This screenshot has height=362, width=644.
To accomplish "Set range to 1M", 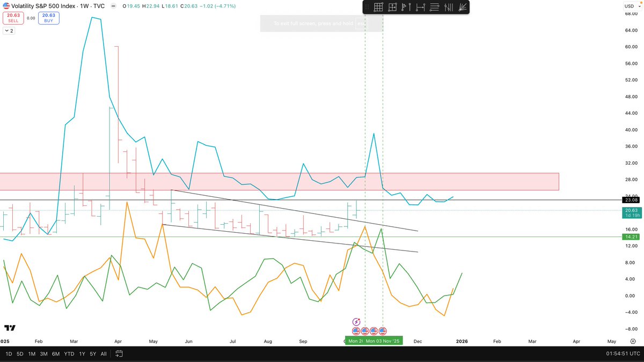I will [x=32, y=354].
